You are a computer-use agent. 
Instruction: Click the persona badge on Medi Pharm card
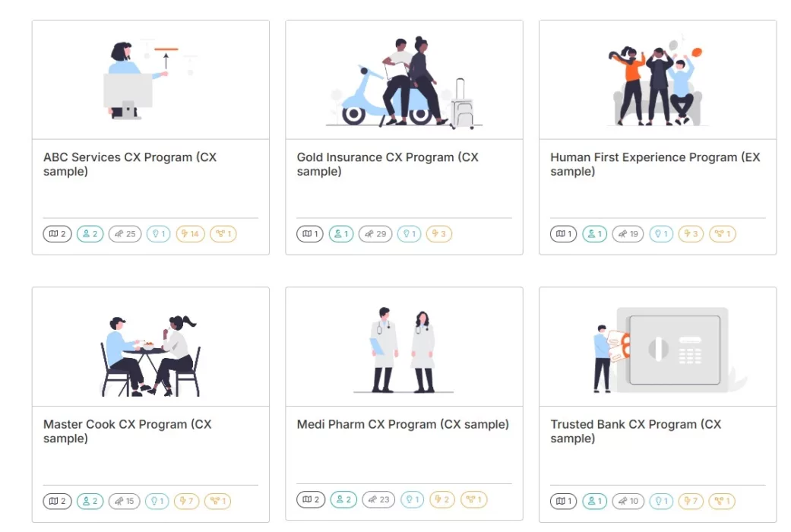[x=343, y=499]
